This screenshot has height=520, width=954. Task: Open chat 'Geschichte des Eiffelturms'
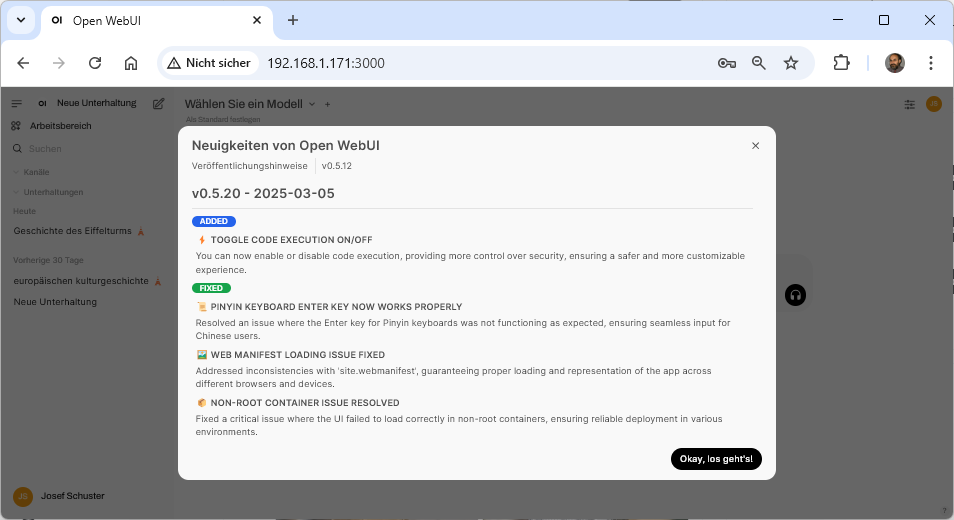[73, 231]
